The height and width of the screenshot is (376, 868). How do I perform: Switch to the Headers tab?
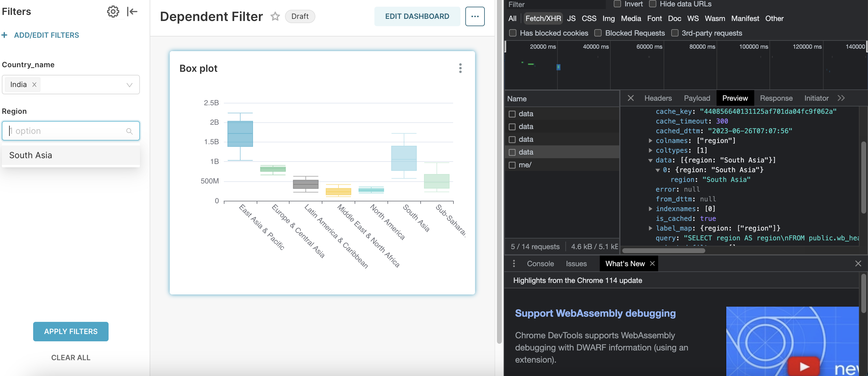pos(658,98)
